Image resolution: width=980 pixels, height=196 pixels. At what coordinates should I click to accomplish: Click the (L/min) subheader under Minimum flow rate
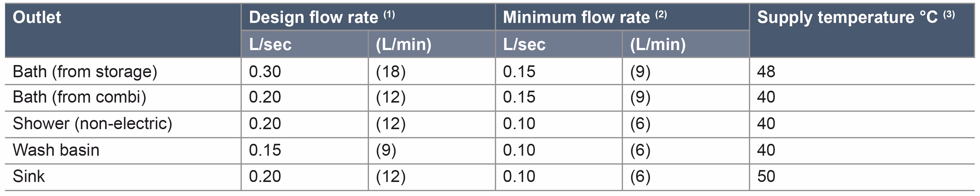pyautogui.click(x=658, y=45)
